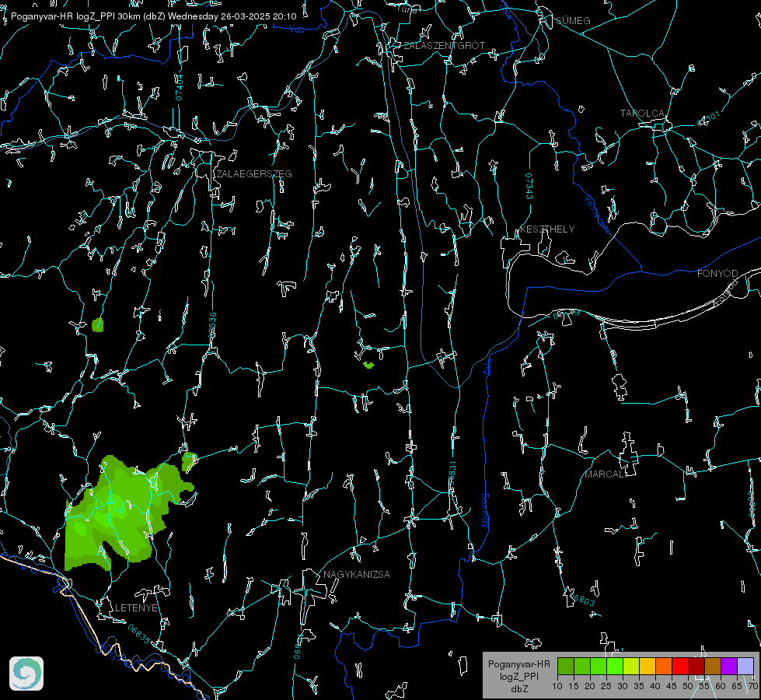Click the ZALAEGERSZEG city label

pos(254,174)
